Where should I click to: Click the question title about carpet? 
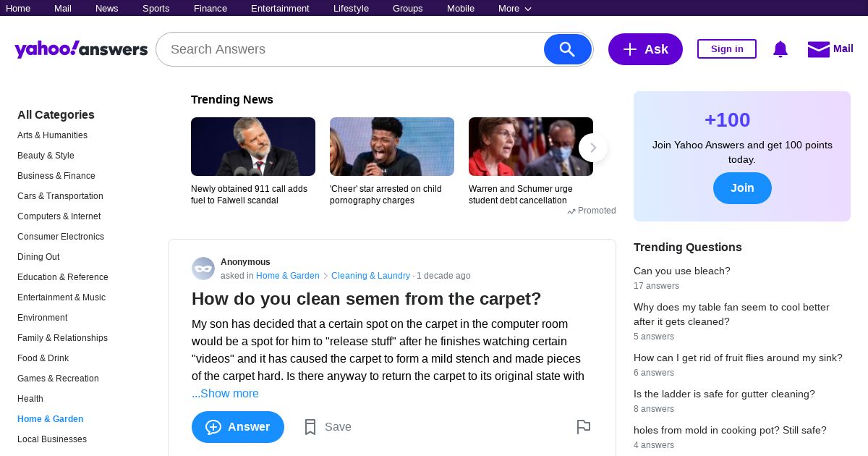[x=366, y=299]
